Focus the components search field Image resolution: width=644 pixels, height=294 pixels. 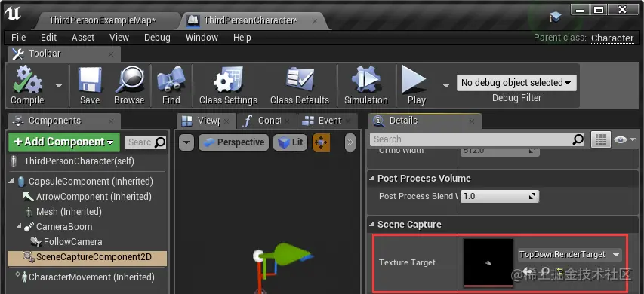click(x=145, y=142)
